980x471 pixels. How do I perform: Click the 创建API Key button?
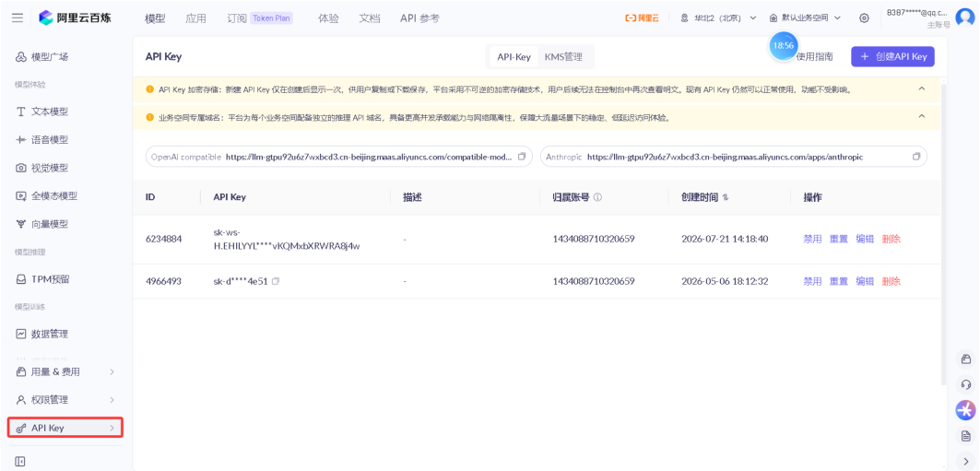892,56
